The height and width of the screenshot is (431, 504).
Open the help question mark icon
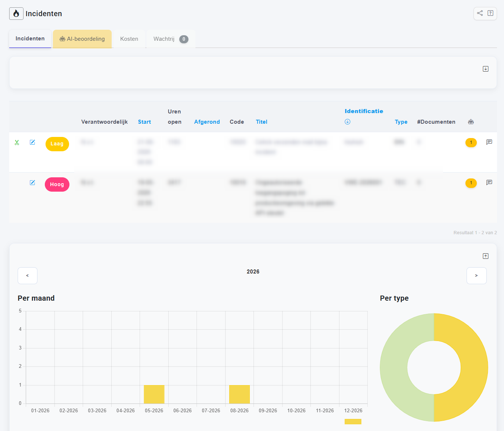tap(490, 13)
